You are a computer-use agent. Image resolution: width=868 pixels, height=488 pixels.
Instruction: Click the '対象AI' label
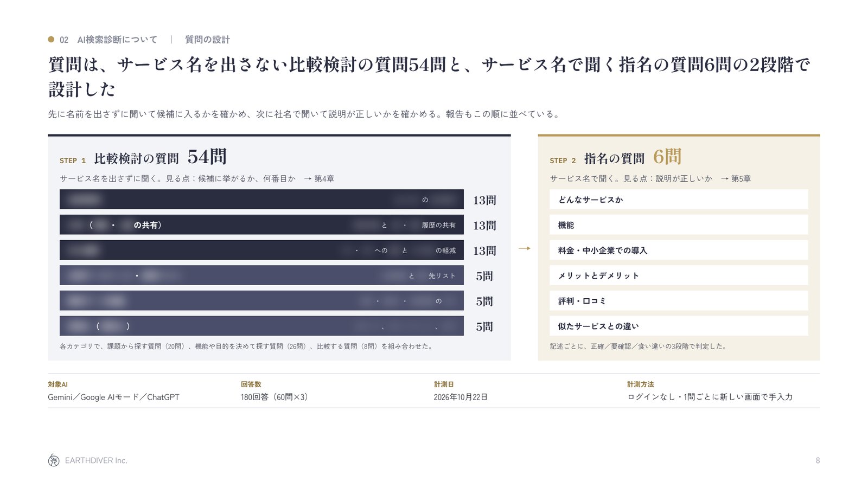coord(58,384)
